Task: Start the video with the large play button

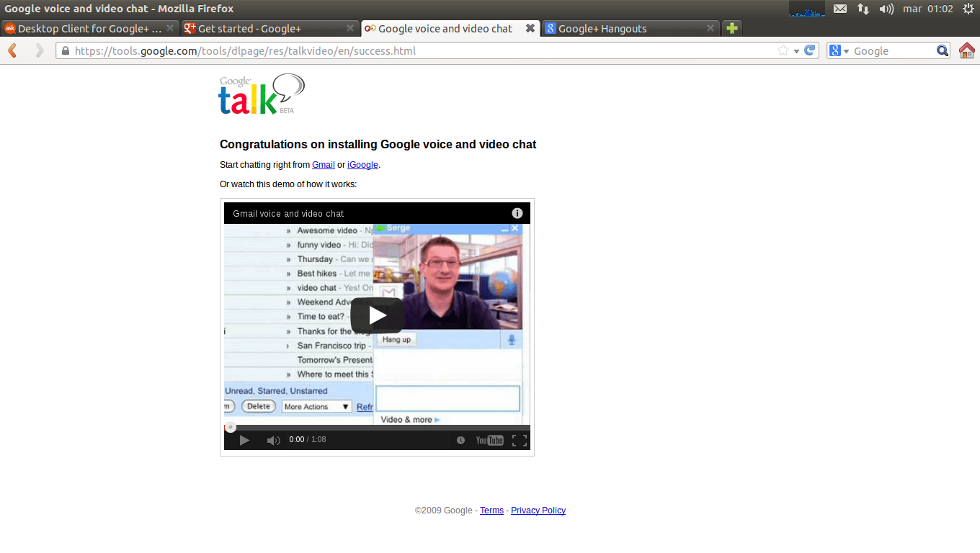Action: tap(377, 315)
